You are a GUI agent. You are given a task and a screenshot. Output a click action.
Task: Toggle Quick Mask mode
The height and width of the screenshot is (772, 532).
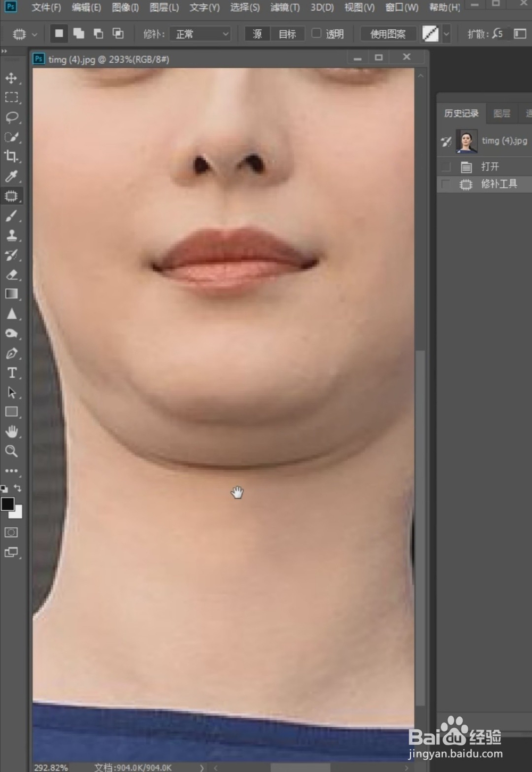(11, 533)
